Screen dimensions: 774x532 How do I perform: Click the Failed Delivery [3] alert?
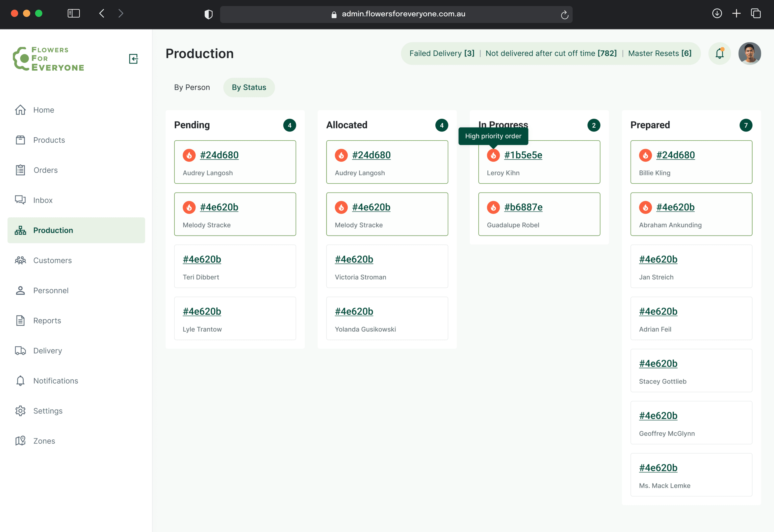[x=442, y=53]
